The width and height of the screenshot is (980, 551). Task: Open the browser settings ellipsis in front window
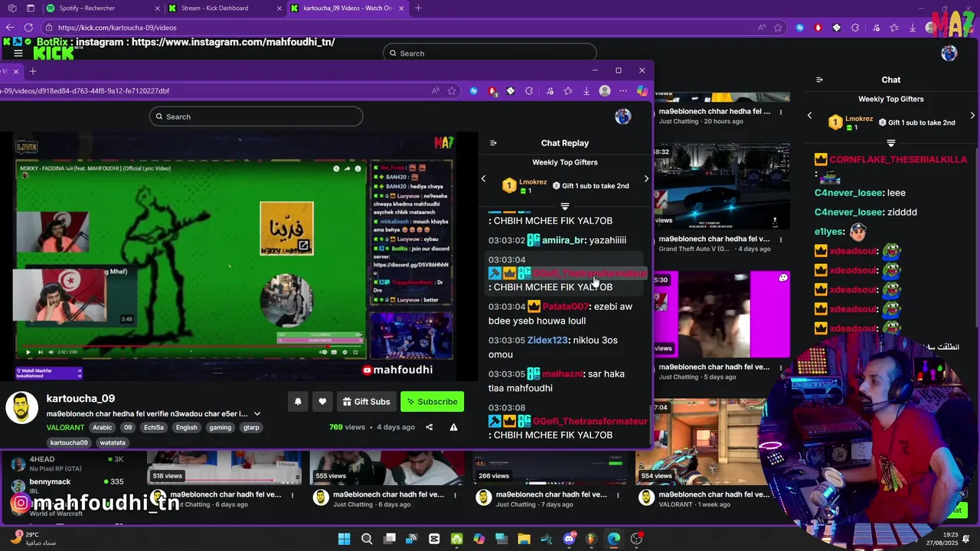[623, 90]
